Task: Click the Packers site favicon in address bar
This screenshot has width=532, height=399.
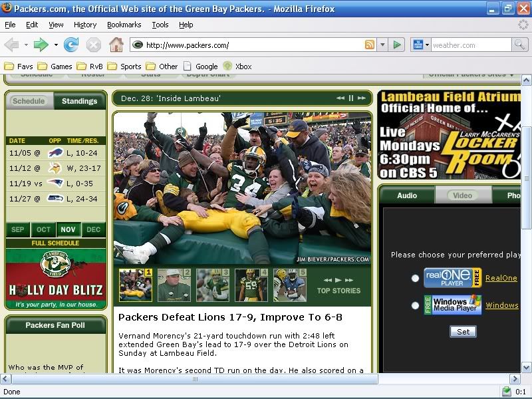Action: 138,45
